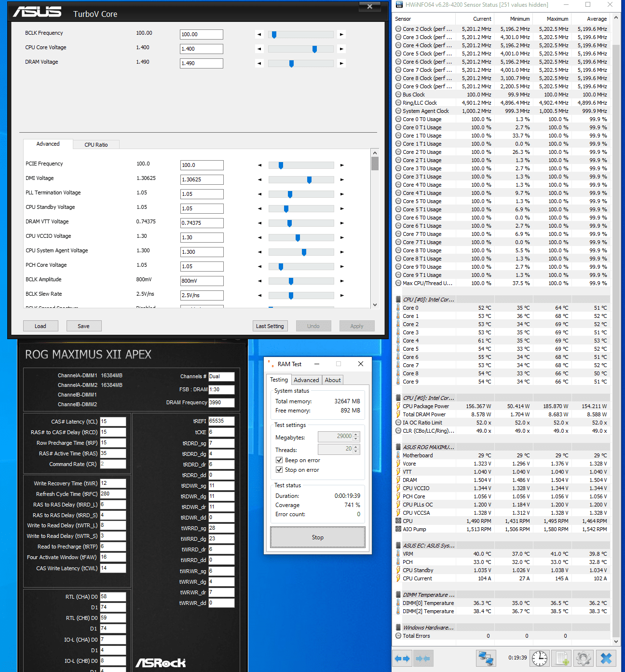Click the left arrow of DRAM Voltage slider
This screenshot has width=625, height=672.
259,64
